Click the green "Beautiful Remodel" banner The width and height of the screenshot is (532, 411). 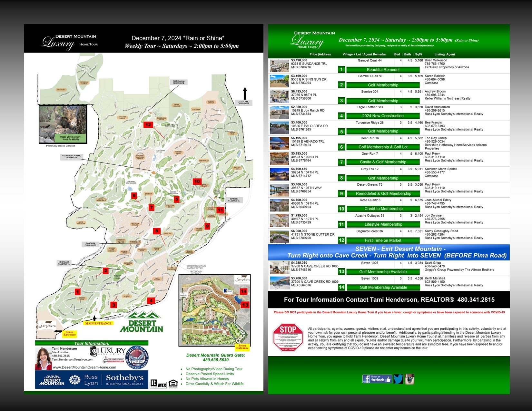point(383,70)
